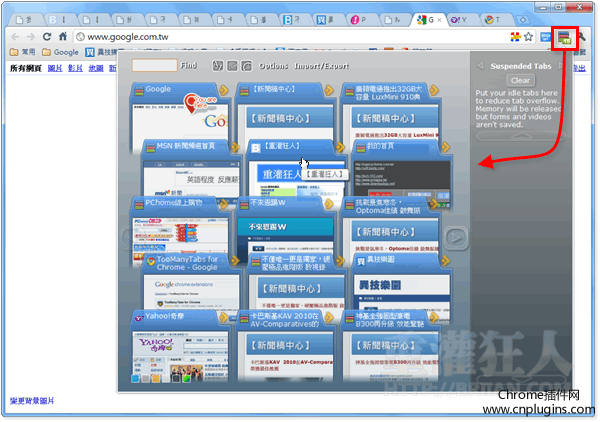Close the Google tab card
600x422 pixels.
[211, 90]
